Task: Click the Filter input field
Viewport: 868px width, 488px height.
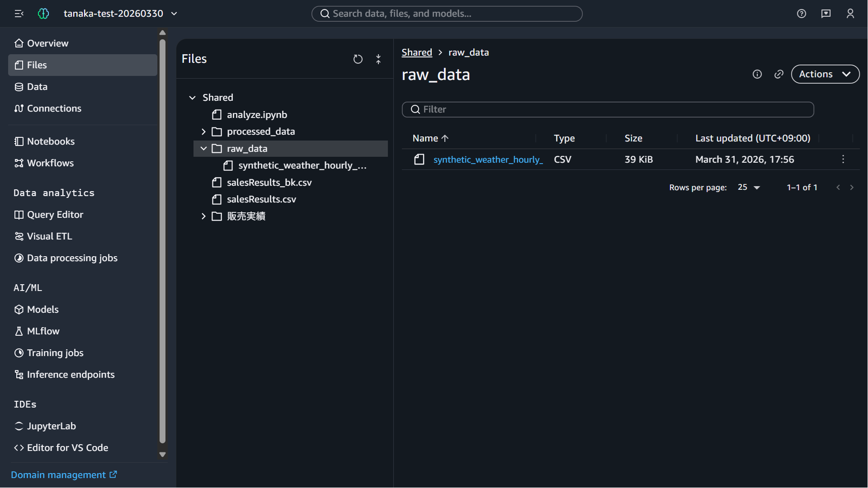Action: pyautogui.click(x=608, y=109)
